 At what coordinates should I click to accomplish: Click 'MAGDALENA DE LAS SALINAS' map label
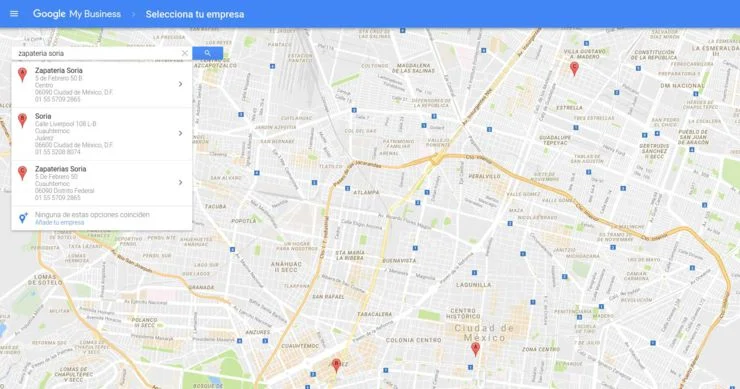414,68
